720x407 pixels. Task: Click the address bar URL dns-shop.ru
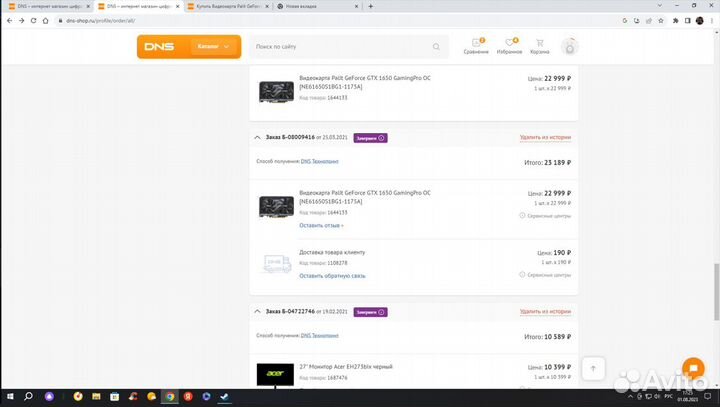(x=101, y=21)
